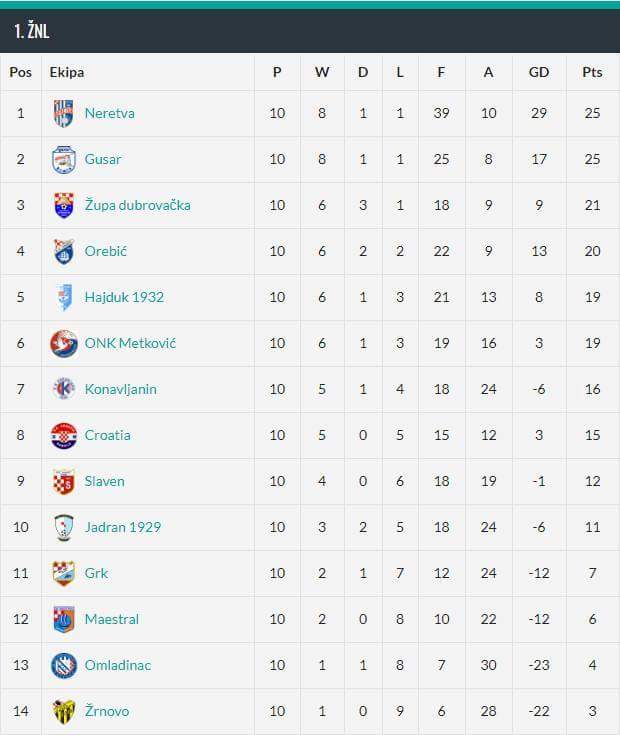Click the Žrnovo club crest icon
The height and width of the screenshot is (735, 620).
click(x=63, y=711)
